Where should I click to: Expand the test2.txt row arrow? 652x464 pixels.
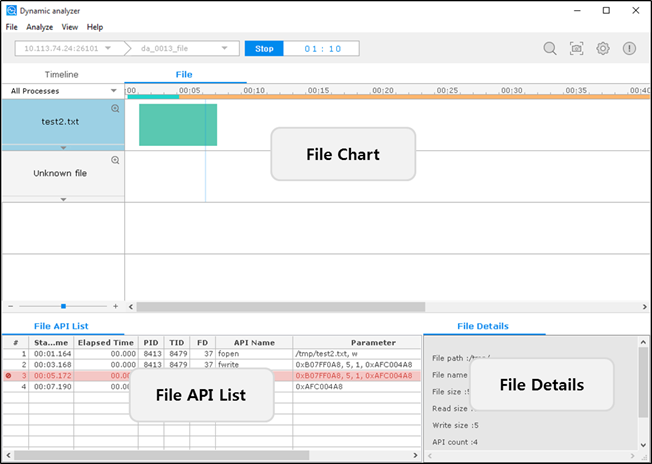(62, 147)
